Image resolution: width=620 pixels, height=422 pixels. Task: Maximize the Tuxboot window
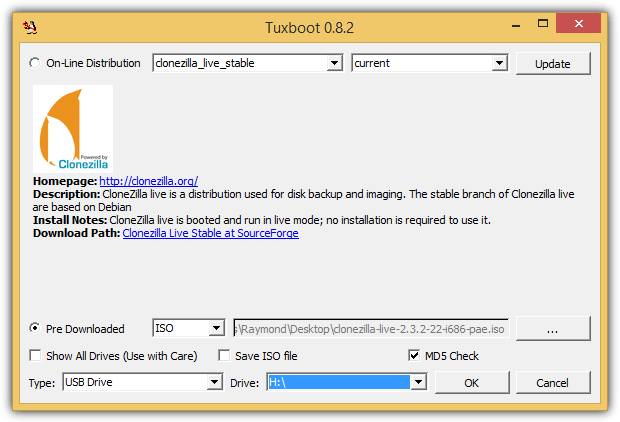click(x=543, y=24)
